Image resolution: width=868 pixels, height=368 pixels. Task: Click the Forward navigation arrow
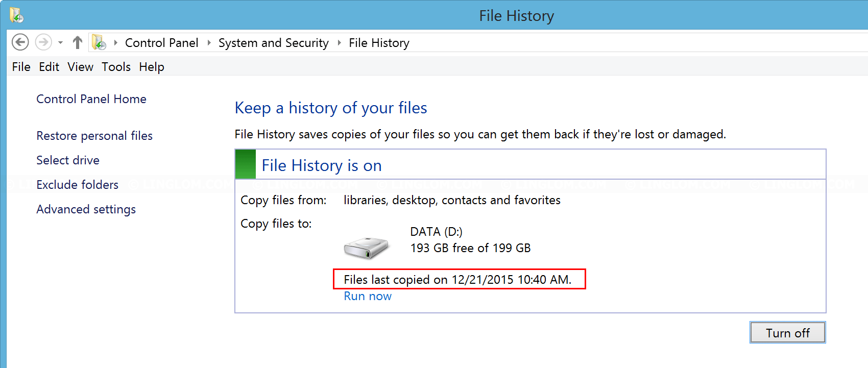pos(43,42)
